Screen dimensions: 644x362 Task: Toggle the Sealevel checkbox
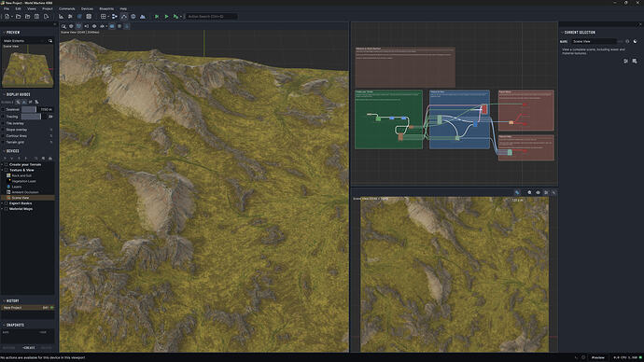4,109
